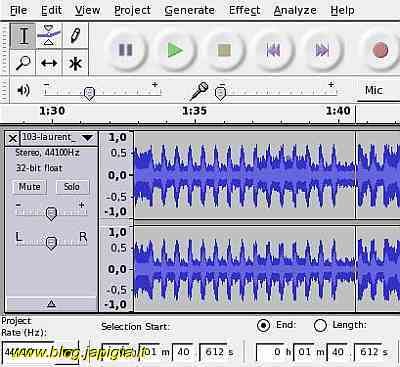
Task: Click the 1:40 mark on the timeline ruler
Action: point(338,111)
